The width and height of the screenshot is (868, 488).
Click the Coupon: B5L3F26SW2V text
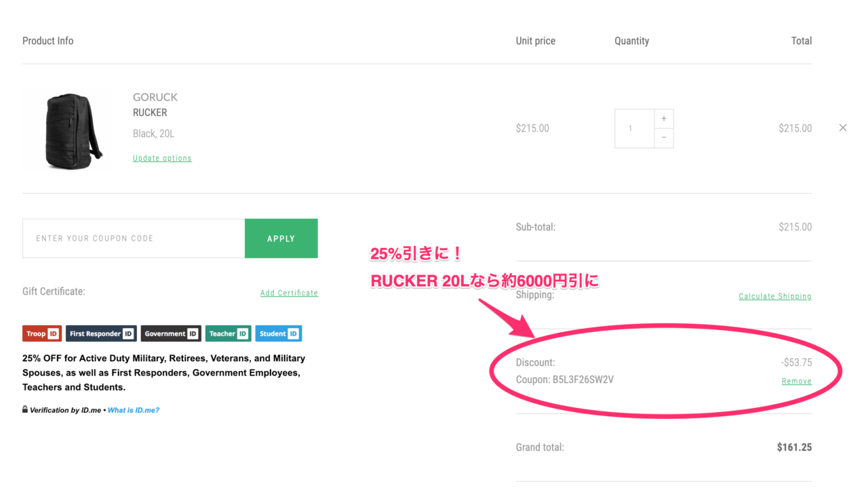tap(565, 380)
